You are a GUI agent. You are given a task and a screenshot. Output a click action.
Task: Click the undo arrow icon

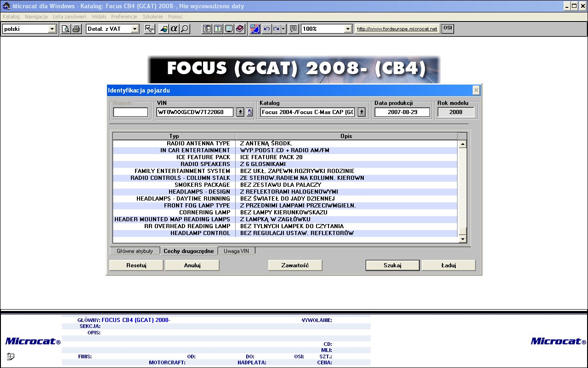pos(267,29)
